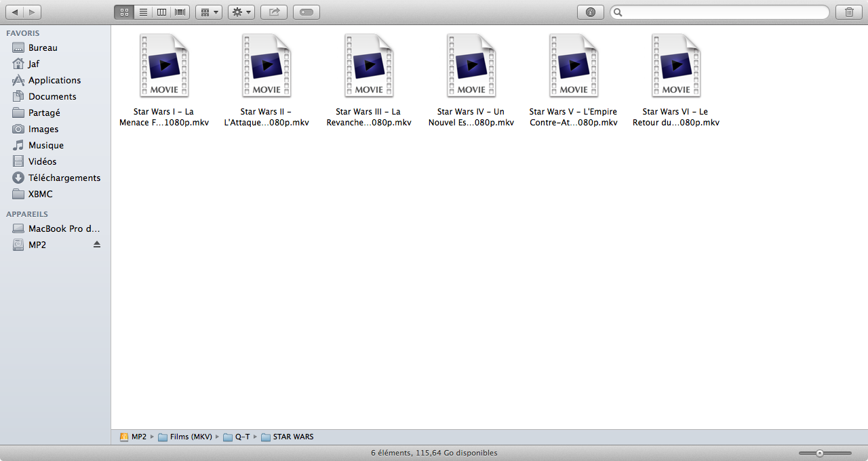Eject the MP2 drive
This screenshot has height=461, width=868.
click(97, 245)
